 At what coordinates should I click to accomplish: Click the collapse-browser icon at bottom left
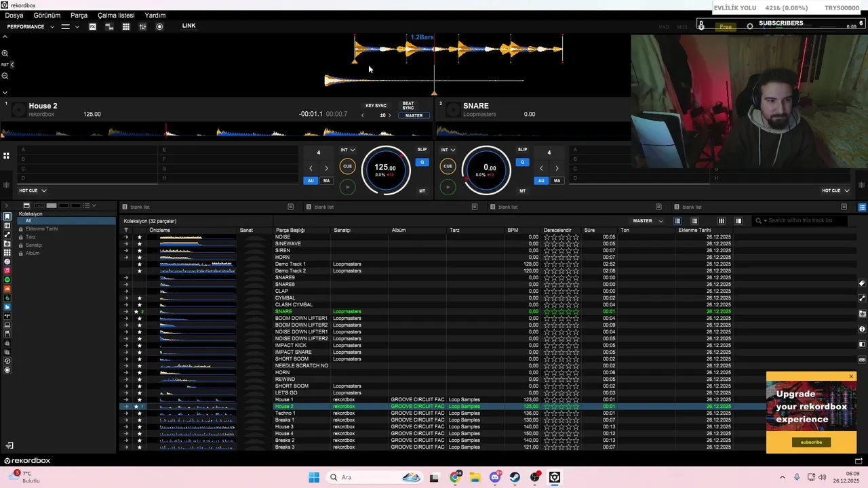coord(9,446)
